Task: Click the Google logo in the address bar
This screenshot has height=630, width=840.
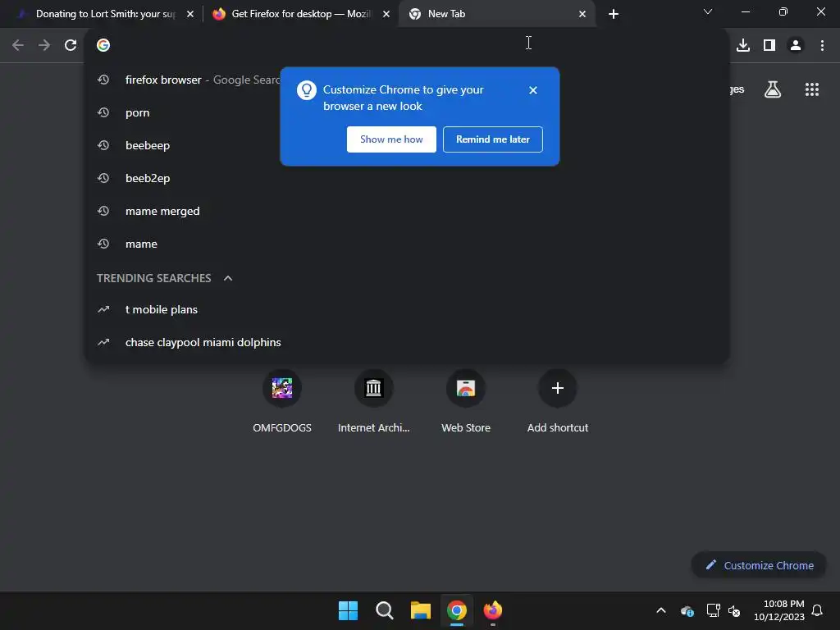Action: 103,46
